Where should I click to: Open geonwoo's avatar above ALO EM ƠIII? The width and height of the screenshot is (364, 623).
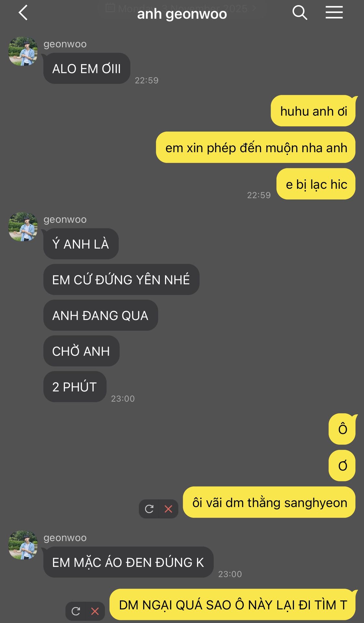click(23, 51)
